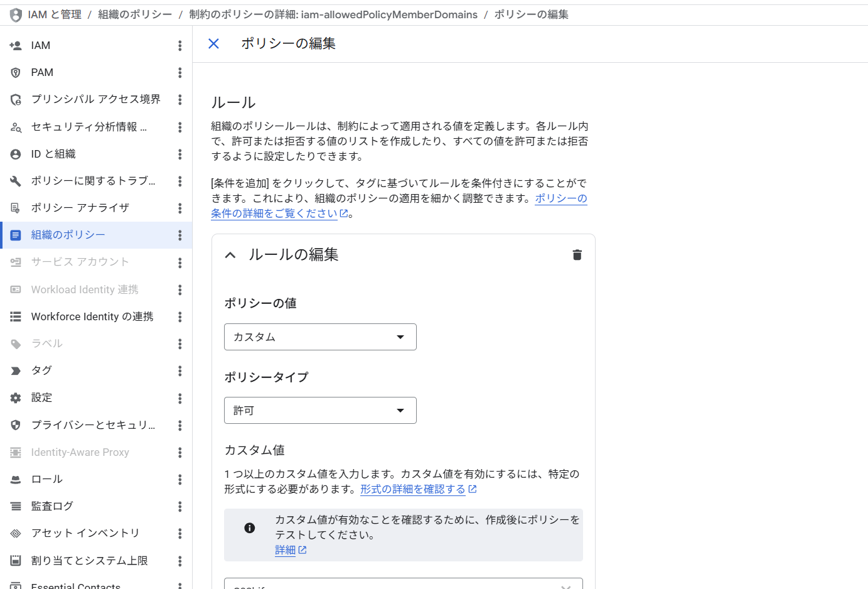The height and width of the screenshot is (589, 868).
Task: Open the three-dot menu next to タグ
Action: 179,370
